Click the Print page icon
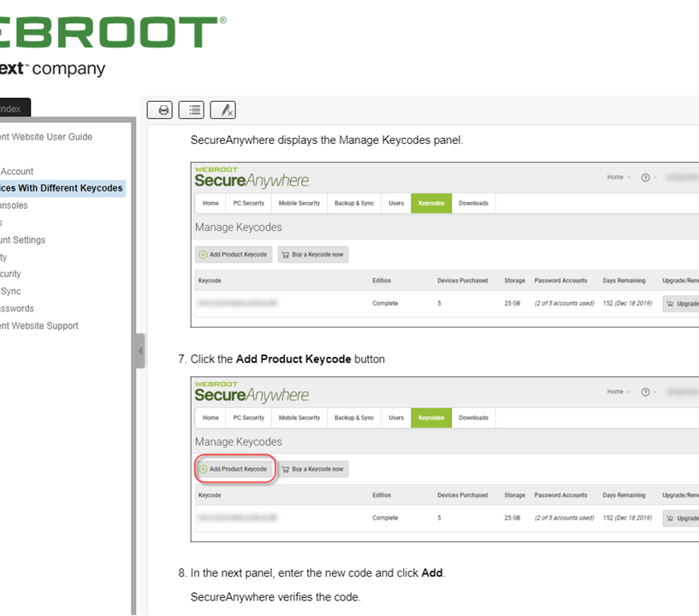This screenshot has height=616, width=699. pyautogui.click(x=160, y=110)
